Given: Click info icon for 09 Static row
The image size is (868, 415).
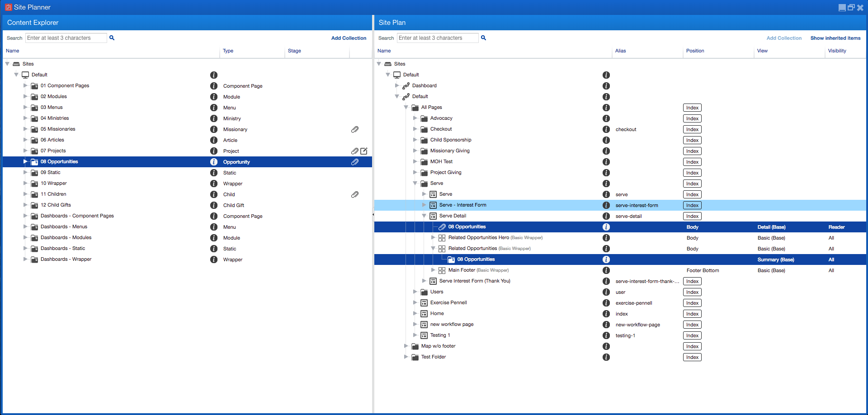Looking at the screenshot, I should [214, 173].
